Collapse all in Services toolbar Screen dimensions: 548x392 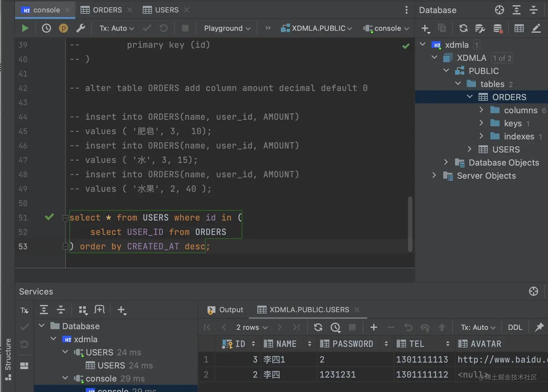click(61, 310)
